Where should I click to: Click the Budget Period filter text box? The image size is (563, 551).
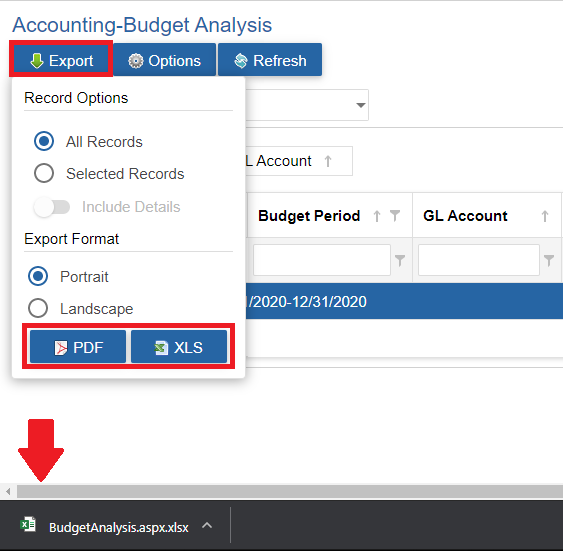click(322, 260)
